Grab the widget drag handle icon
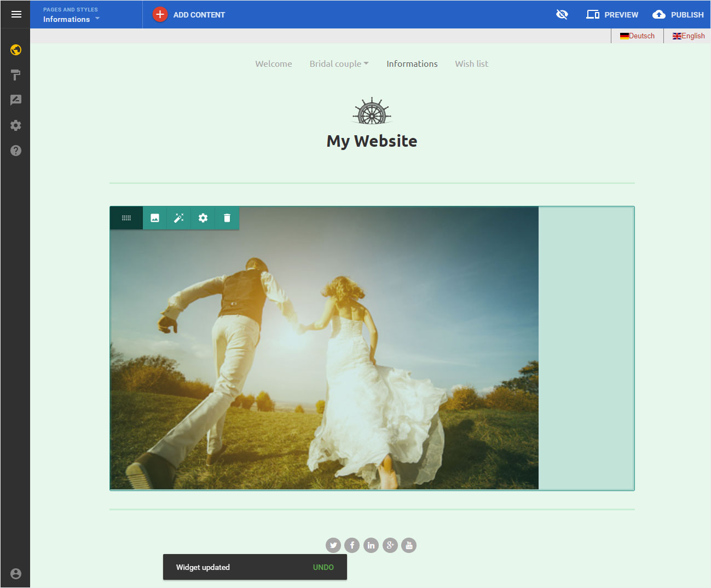711x588 pixels. tap(126, 218)
